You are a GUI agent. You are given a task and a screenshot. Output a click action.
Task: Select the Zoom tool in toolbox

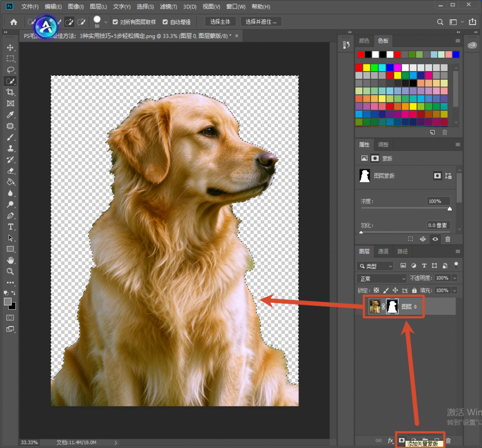tap(10, 271)
